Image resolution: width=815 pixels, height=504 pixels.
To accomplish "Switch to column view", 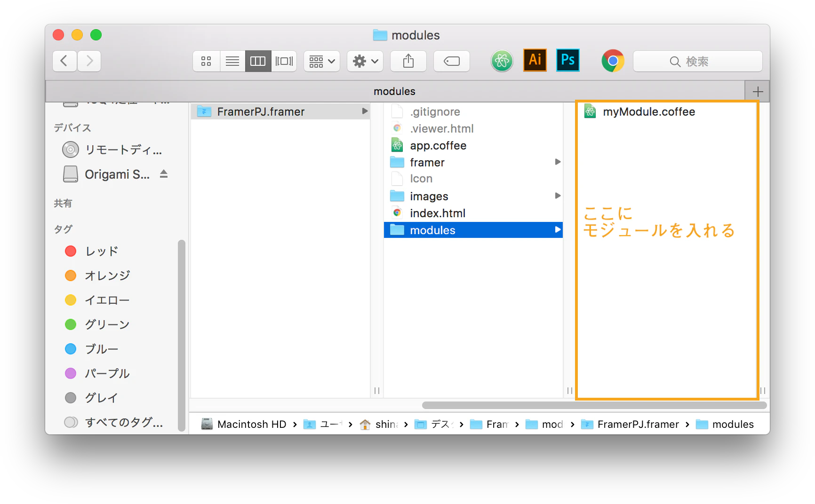I will pyautogui.click(x=258, y=61).
